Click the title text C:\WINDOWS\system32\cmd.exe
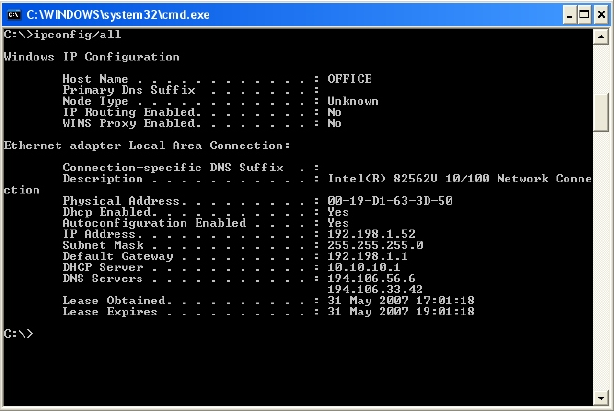Image resolution: width=614 pixels, height=411 pixels. tap(118, 15)
